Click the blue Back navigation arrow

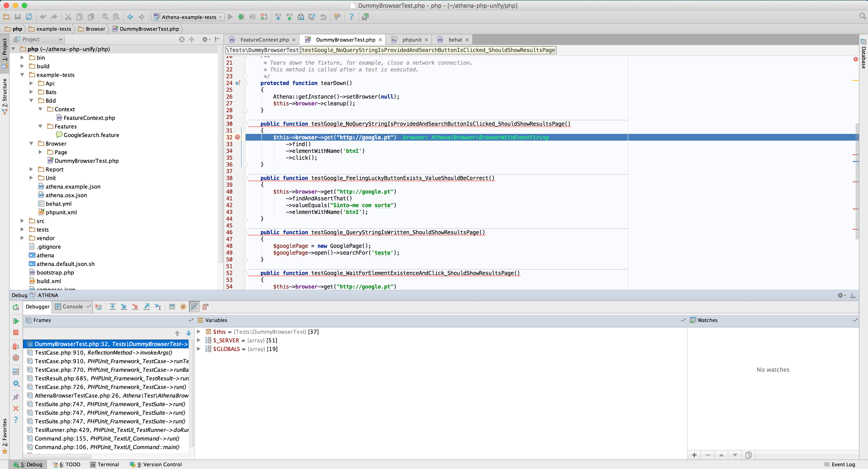pos(130,17)
